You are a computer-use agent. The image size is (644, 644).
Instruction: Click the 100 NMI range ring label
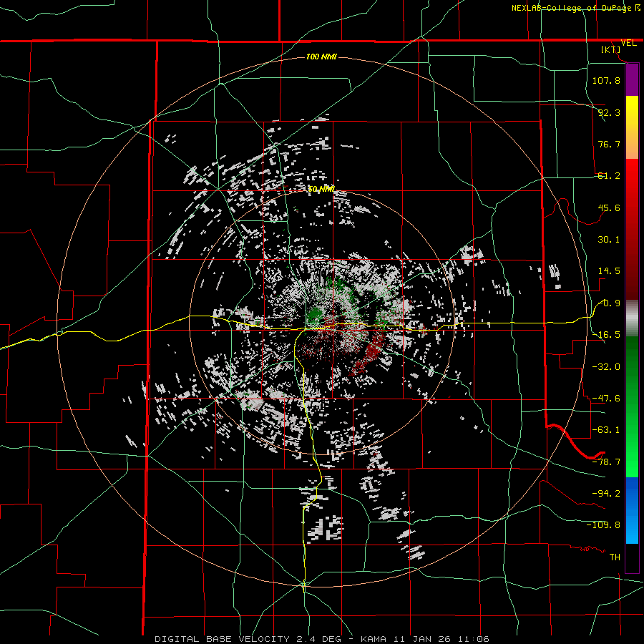point(321,57)
